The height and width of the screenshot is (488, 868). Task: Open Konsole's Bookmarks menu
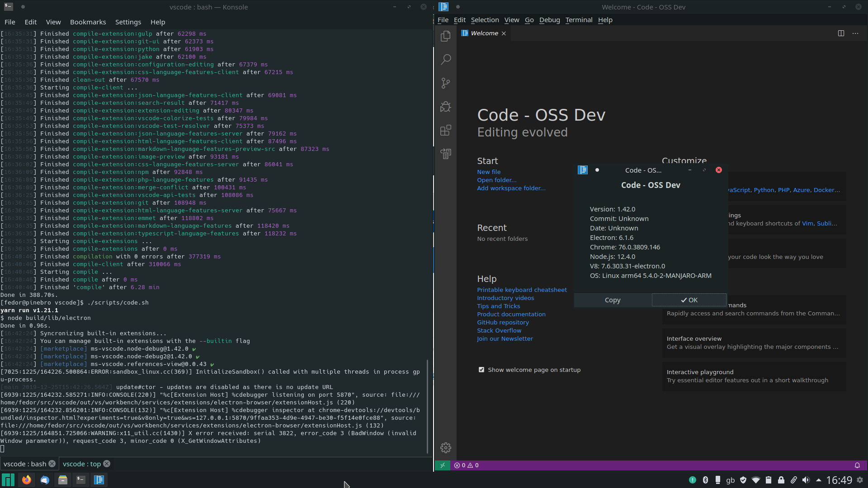(x=88, y=22)
